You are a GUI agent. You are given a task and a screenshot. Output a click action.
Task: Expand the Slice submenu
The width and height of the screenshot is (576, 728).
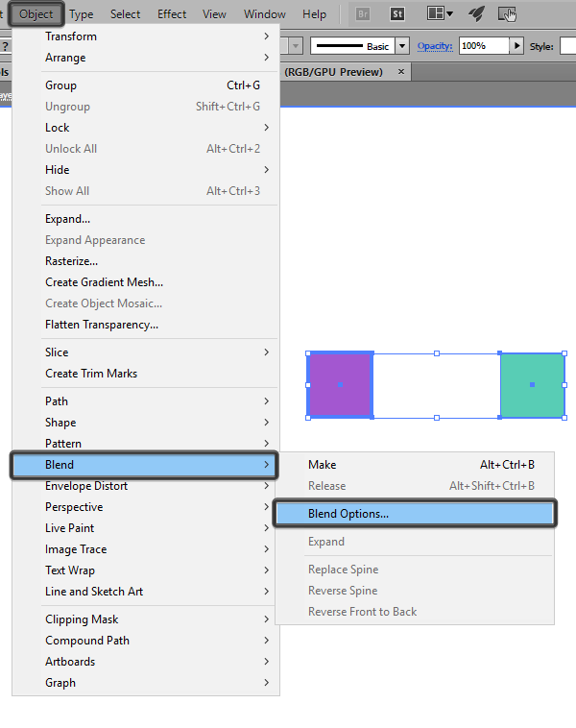tap(146, 352)
